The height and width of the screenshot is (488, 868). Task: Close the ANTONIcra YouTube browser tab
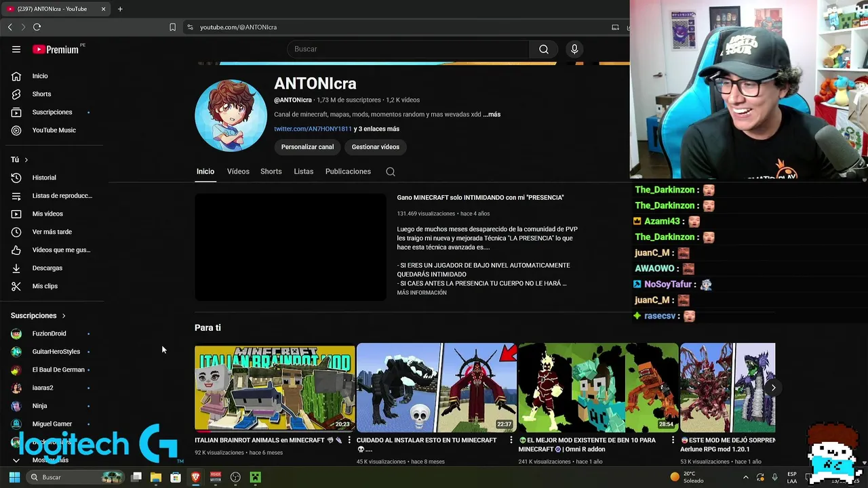tap(103, 9)
